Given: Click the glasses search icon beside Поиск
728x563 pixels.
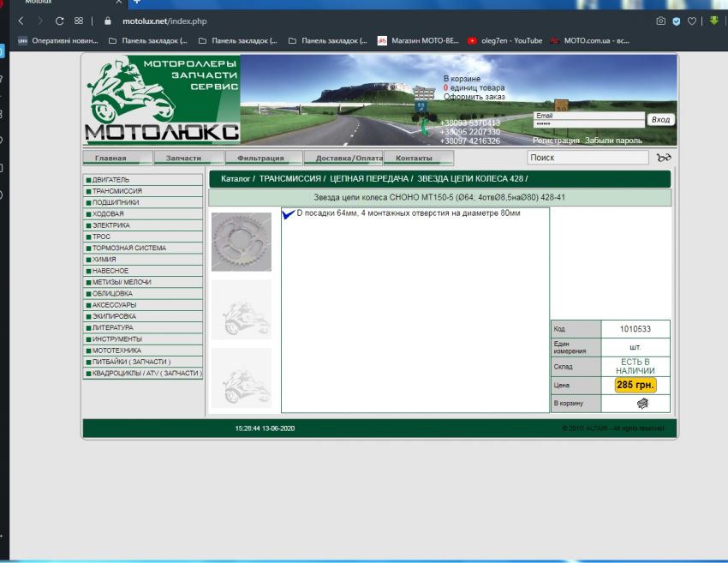Looking at the screenshot, I should click(664, 158).
